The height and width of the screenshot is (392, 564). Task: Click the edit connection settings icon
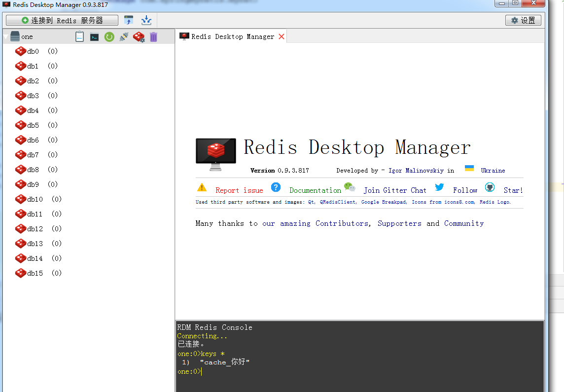tap(139, 36)
